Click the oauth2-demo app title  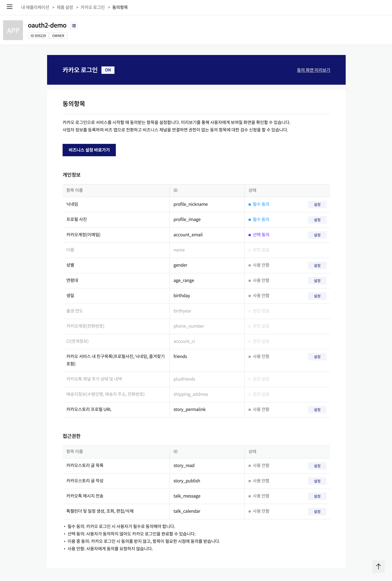47,25
